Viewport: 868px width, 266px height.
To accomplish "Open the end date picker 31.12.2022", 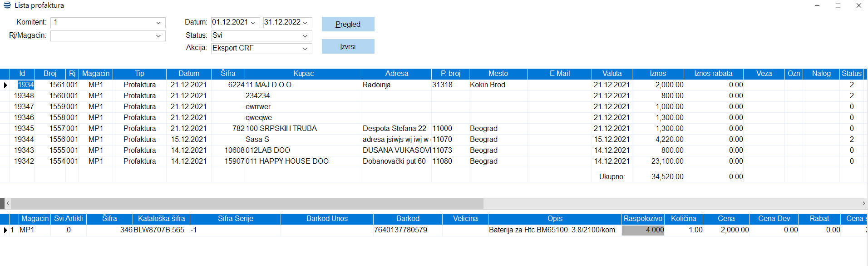I will 306,23.
